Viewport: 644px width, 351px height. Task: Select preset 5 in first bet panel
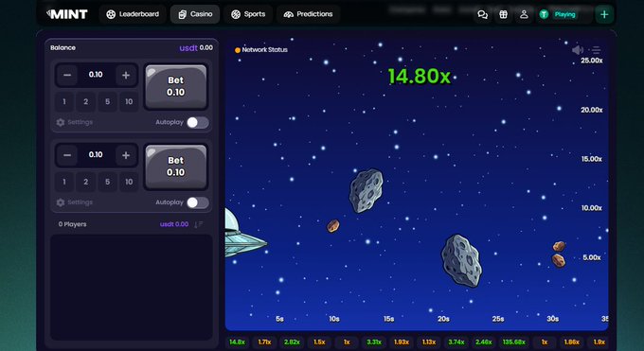(x=107, y=101)
